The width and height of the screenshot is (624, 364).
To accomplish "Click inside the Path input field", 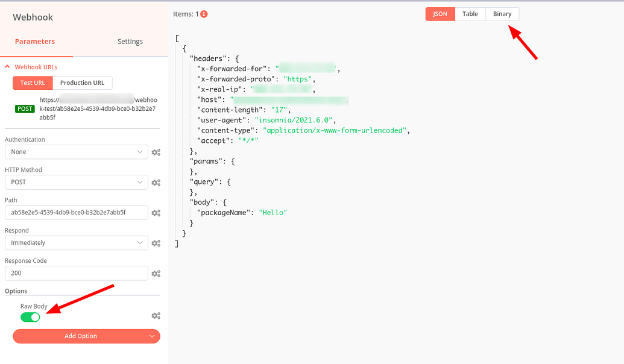I will point(76,213).
